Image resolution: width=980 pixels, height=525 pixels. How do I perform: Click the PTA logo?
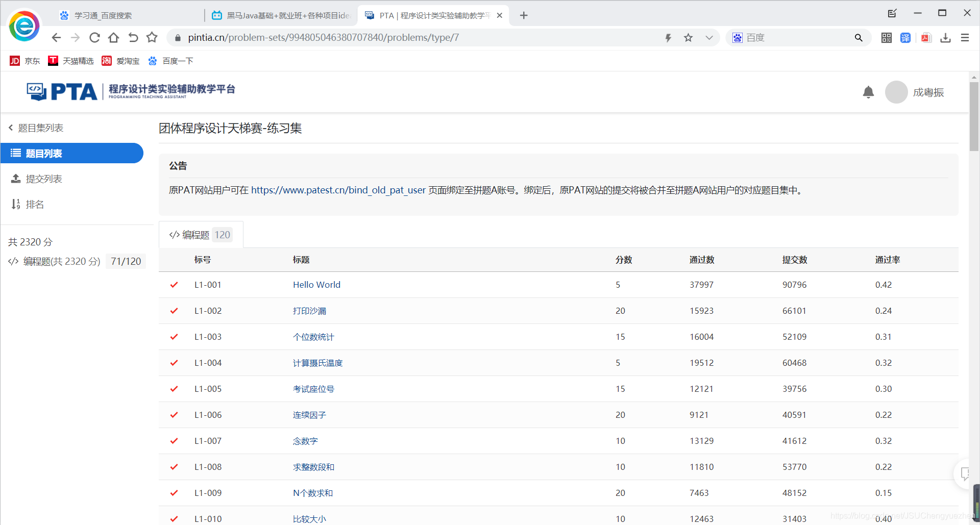coord(131,92)
